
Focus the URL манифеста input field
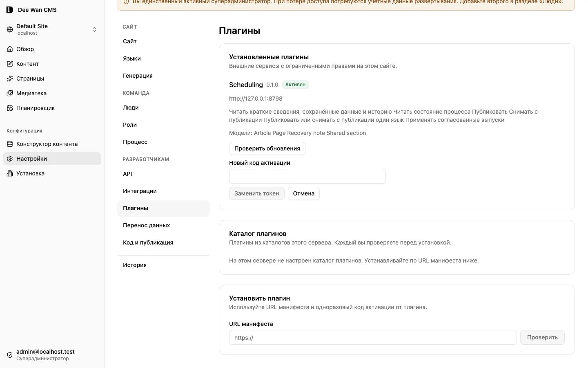click(x=373, y=337)
